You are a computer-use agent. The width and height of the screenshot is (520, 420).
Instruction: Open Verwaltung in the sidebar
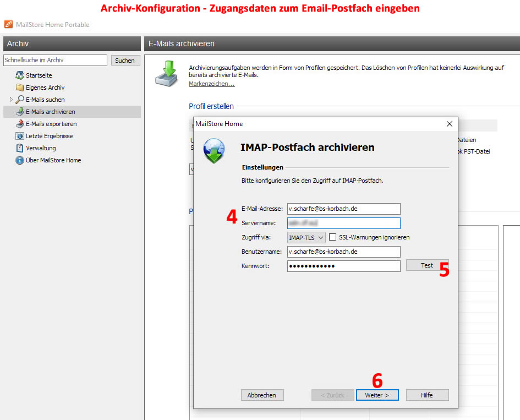tap(41, 148)
